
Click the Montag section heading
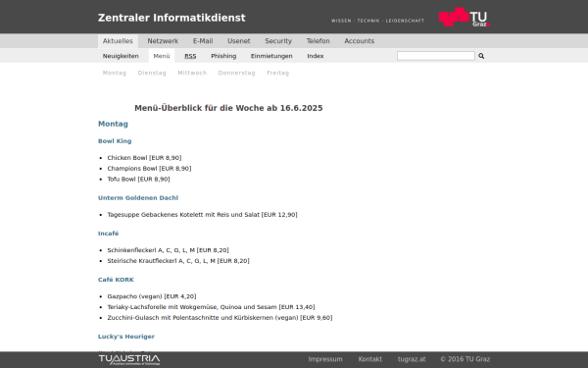(x=113, y=124)
